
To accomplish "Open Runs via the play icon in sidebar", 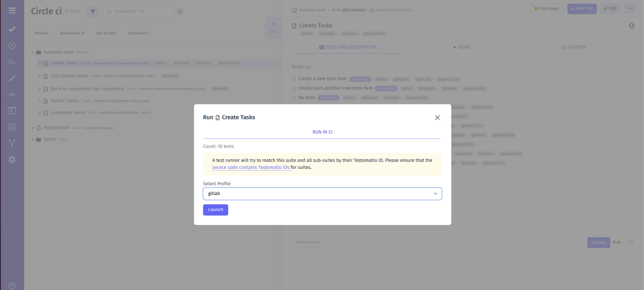I will coord(12,45).
